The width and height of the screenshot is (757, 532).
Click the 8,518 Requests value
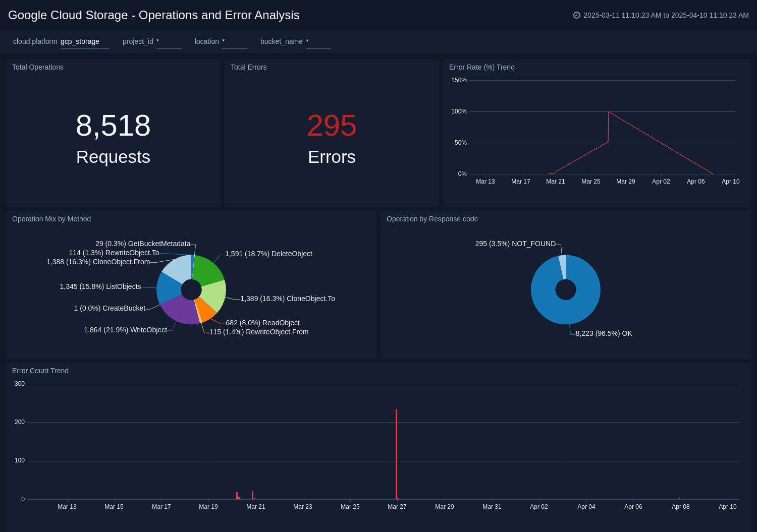[113, 126]
